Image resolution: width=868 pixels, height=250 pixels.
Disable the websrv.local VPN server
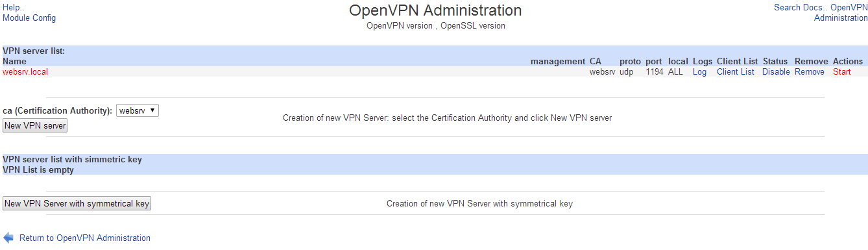[776, 71]
